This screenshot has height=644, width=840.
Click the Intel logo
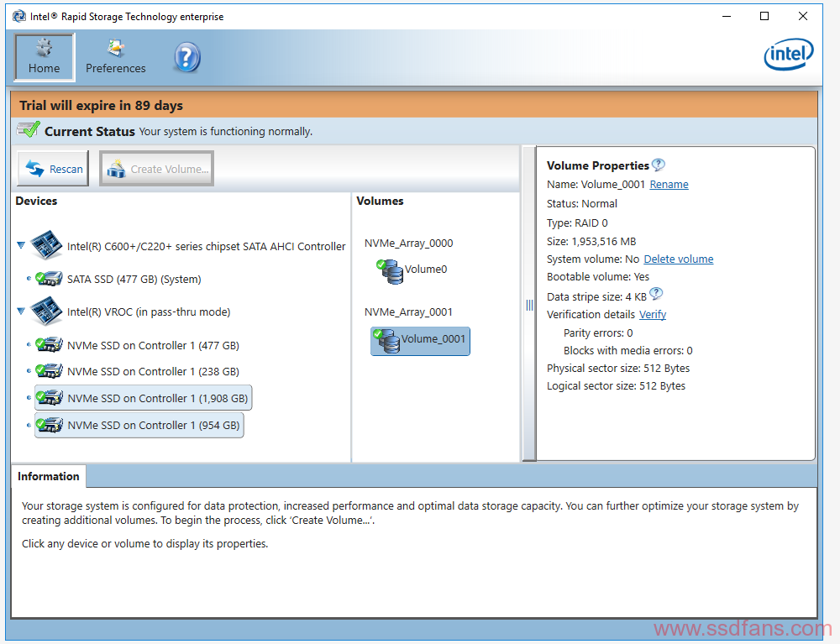point(788,55)
